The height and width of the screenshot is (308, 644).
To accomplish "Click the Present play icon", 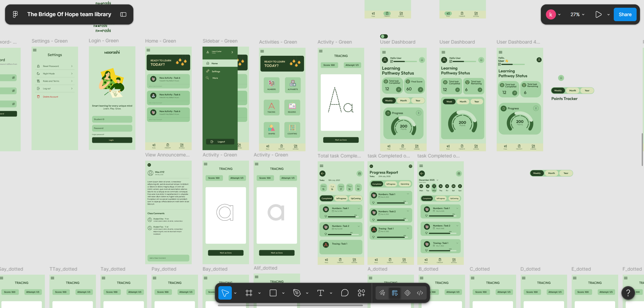I will point(598,14).
